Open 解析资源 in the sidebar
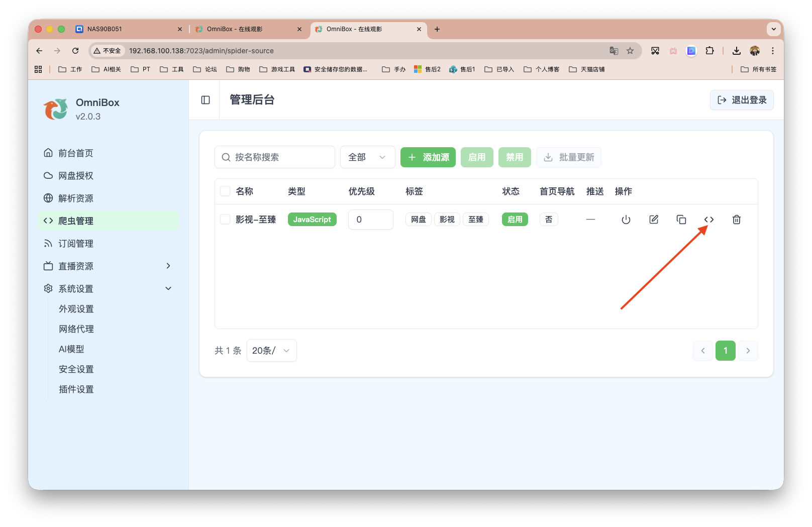 pos(75,198)
